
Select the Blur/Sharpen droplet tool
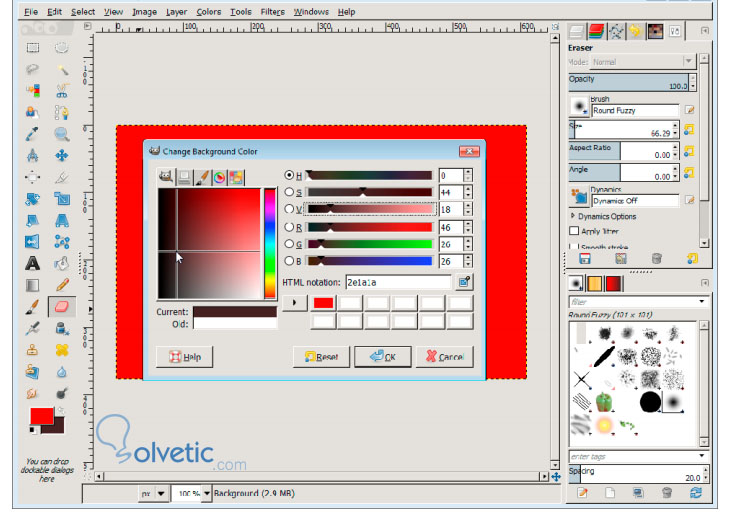(61, 372)
